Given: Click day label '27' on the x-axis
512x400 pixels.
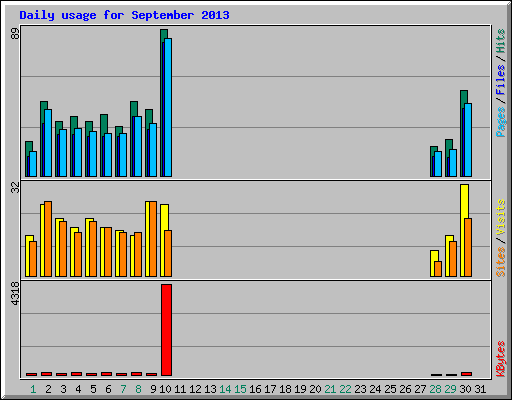Looking at the screenshot, I should [x=420, y=389].
